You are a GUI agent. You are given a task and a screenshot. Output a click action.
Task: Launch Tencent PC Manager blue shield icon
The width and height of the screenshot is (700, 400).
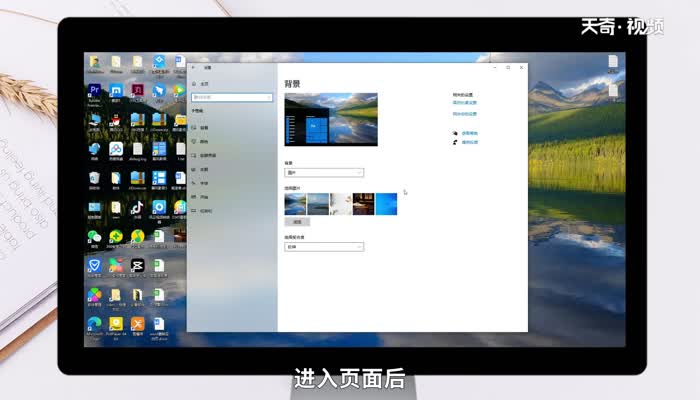[94, 266]
